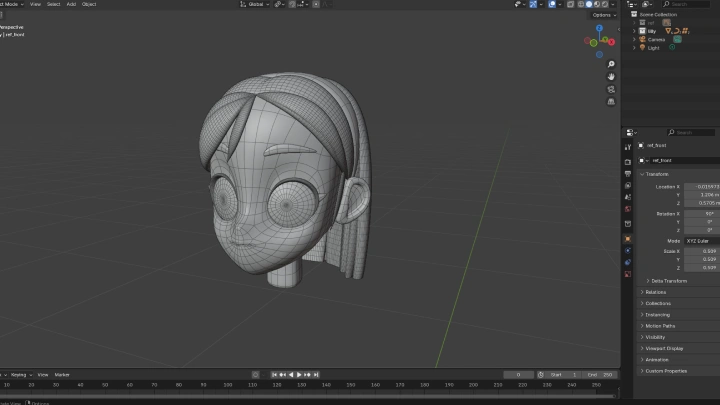Expand the Delta Transform panel
This screenshot has height=405, width=720.
(648, 281)
